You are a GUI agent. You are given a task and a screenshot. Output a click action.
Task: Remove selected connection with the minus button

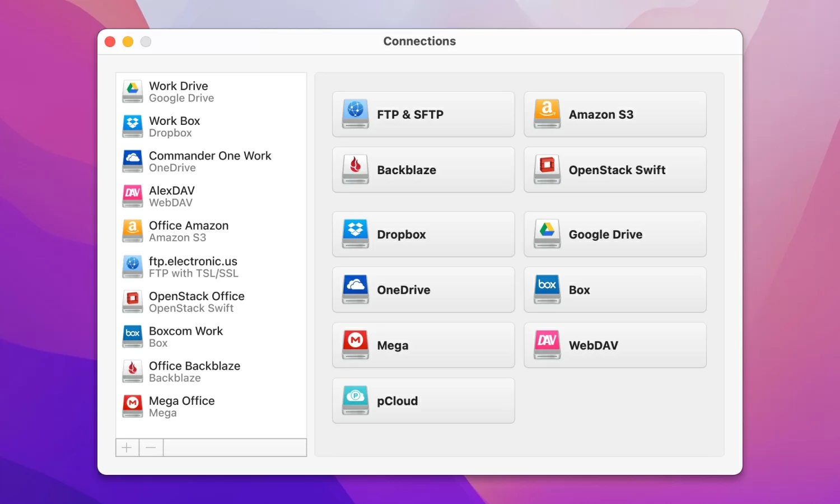(151, 447)
